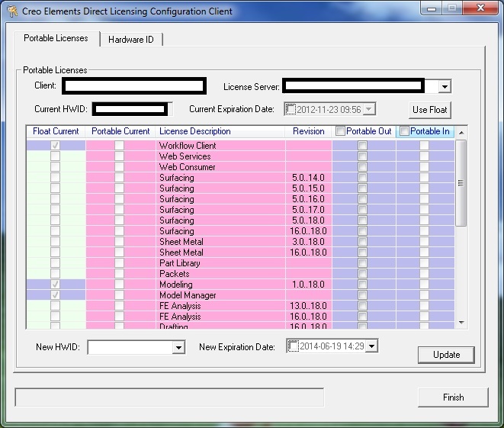Toggle Float Current for Model Manager row
Screen dimensions: 504x428
pyautogui.click(x=56, y=295)
